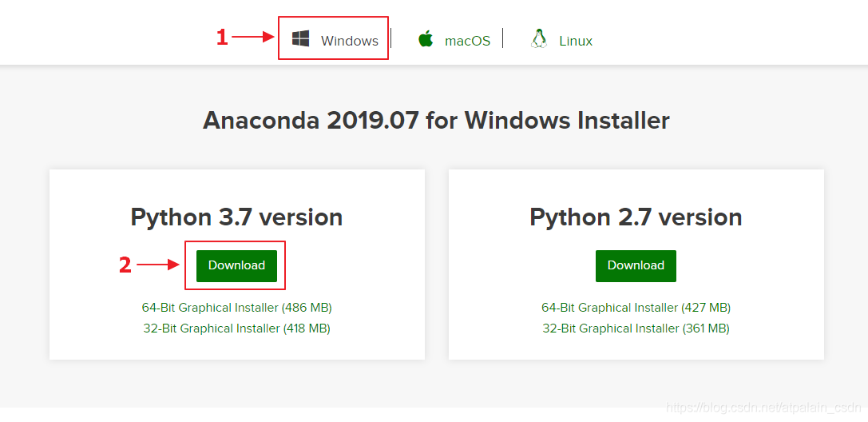
Task: Click the Apple logo icon
Action: pyautogui.click(x=425, y=39)
